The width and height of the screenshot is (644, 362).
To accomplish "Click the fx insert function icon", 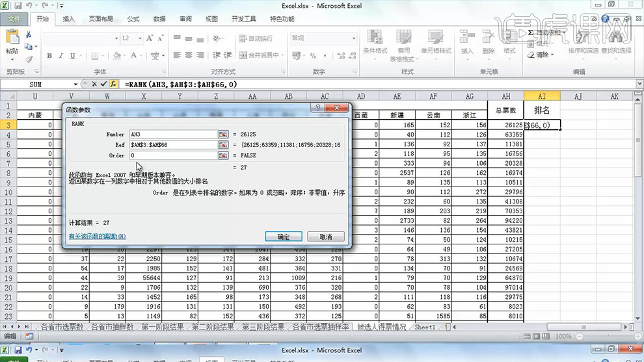I will pyautogui.click(x=113, y=84).
